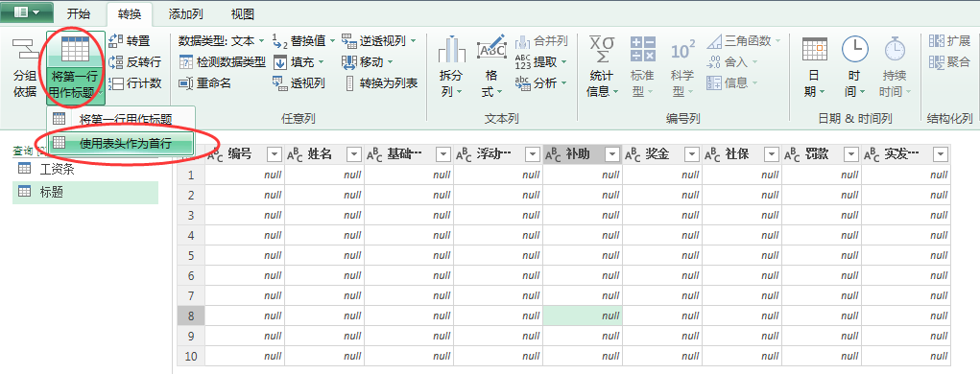Click the Standard (标准型) math icon
This screenshot has height=374, width=980.
642,49
